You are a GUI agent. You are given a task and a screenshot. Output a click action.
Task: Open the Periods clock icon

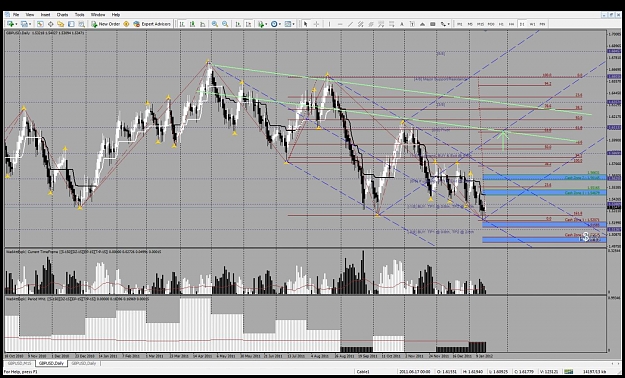(274, 24)
